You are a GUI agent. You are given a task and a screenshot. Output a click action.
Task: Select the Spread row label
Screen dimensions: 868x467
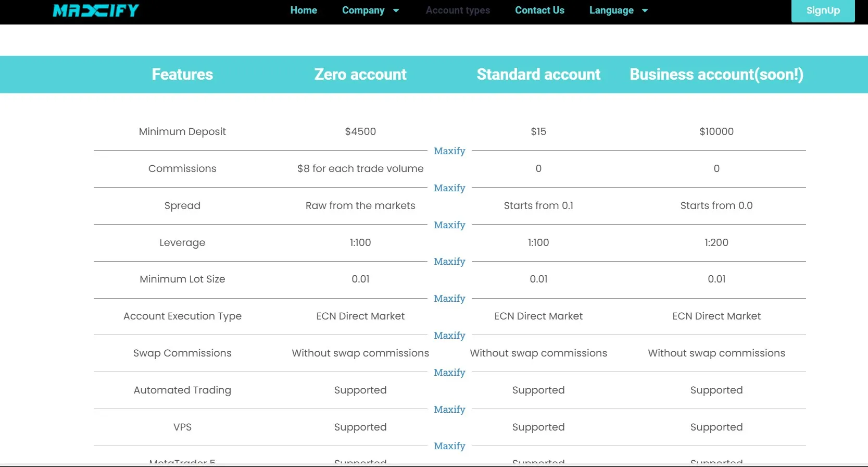pos(182,205)
